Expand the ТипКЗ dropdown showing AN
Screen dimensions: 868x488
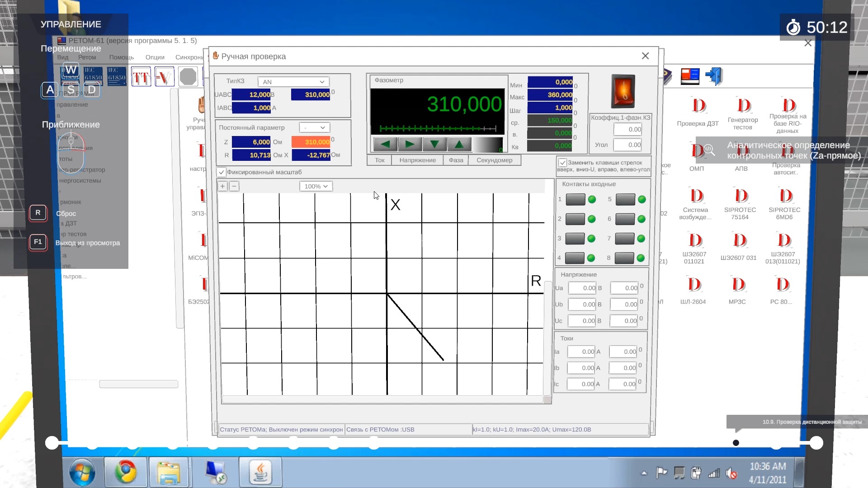(293, 82)
